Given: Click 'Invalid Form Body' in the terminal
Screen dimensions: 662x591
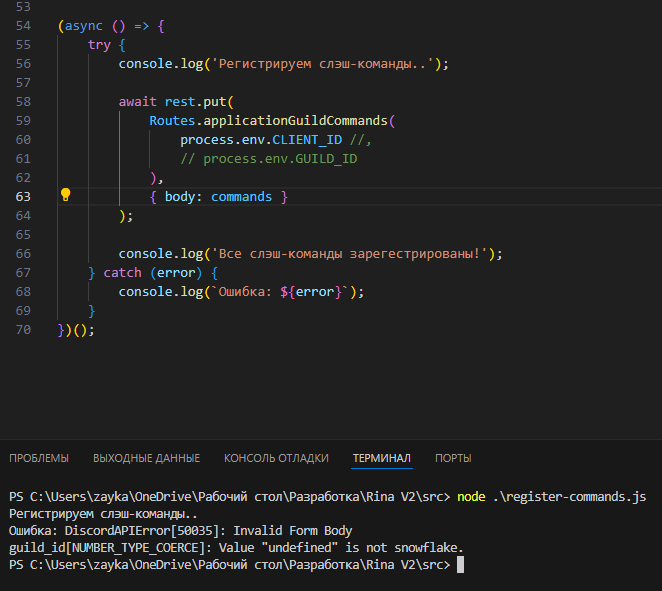Looking at the screenshot, I should (293, 531).
